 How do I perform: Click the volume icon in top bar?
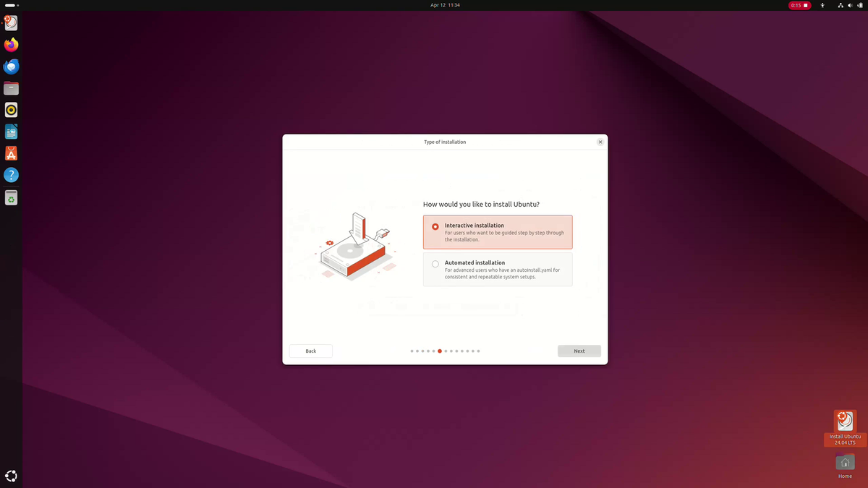click(x=850, y=5)
